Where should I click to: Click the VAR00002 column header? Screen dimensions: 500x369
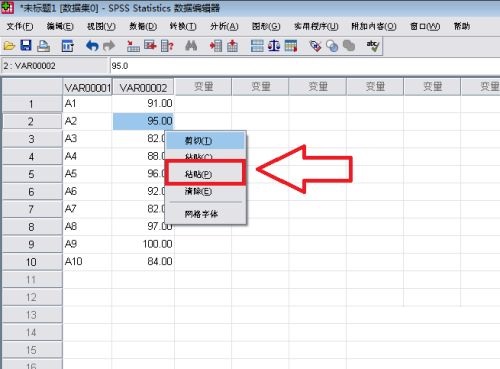pos(143,87)
